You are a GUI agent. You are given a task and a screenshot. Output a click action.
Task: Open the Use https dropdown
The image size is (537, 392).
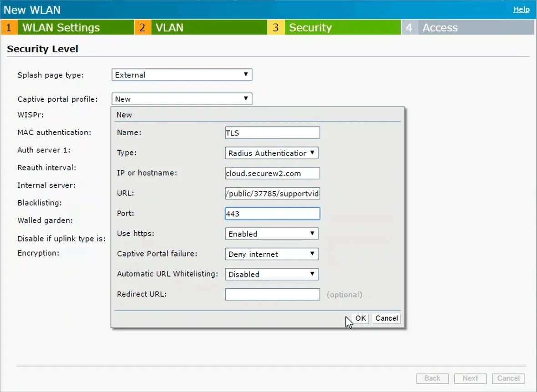(272, 234)
